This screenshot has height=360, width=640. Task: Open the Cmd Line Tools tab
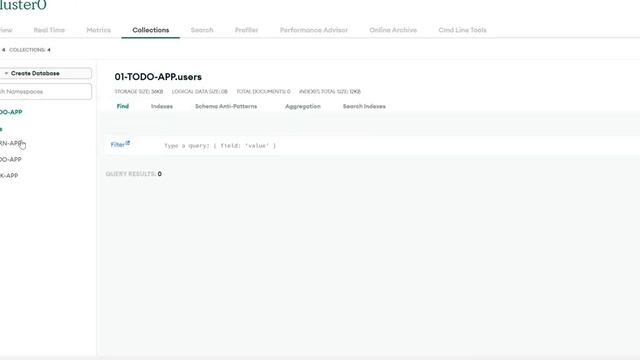[x=462, y=30]
